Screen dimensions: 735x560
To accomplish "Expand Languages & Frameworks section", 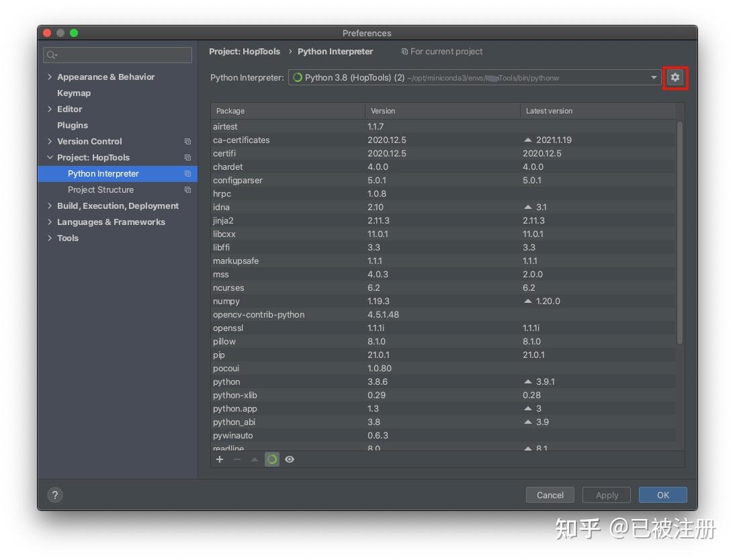I will tap(50, 222).
